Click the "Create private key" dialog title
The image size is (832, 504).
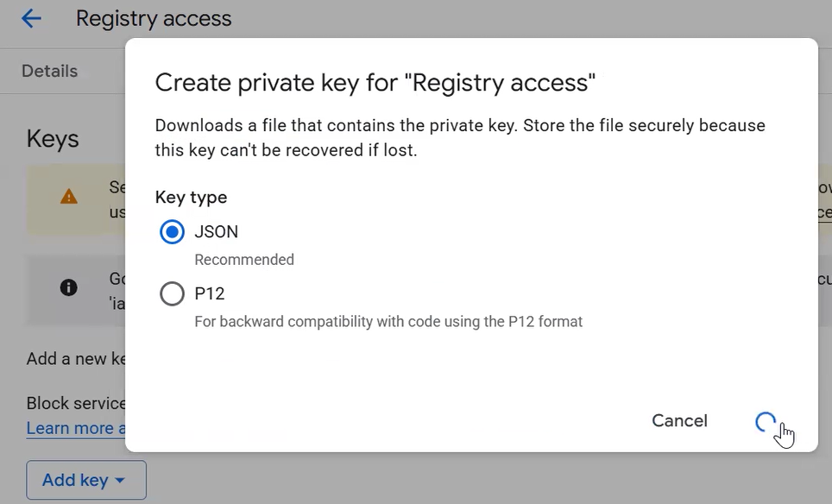pyautogui.click(x=375, y=83)
